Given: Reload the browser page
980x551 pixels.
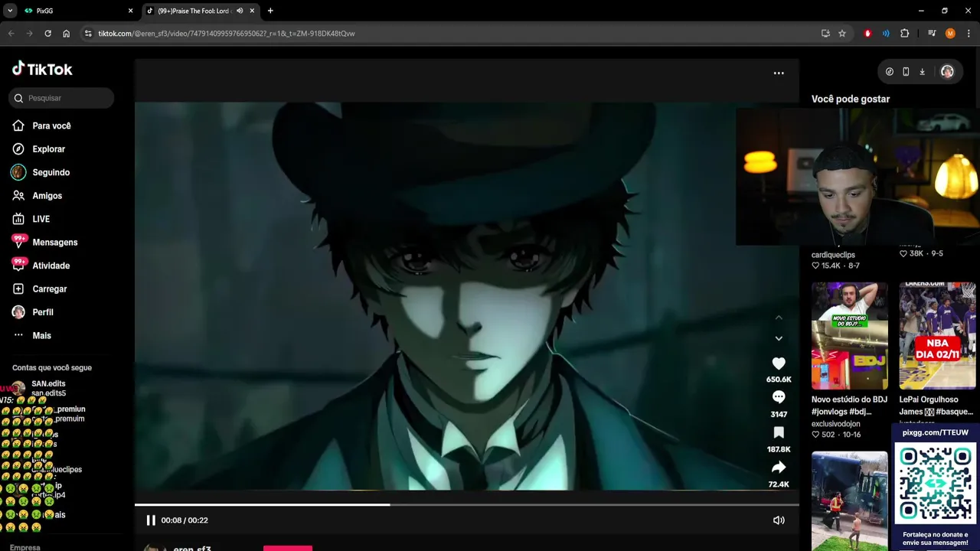Looking at the screenshot, I should click(47, 34).
